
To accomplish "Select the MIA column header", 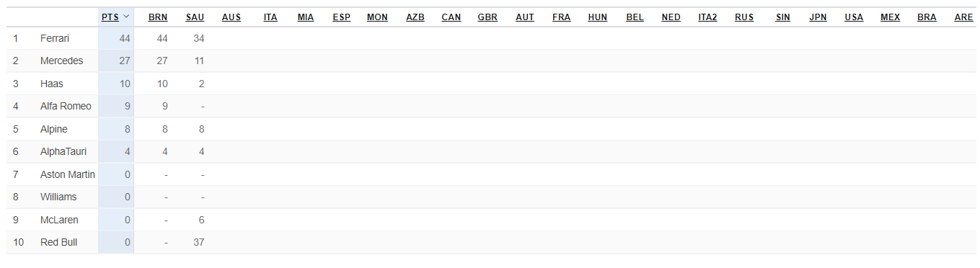I will coord(306,17).
